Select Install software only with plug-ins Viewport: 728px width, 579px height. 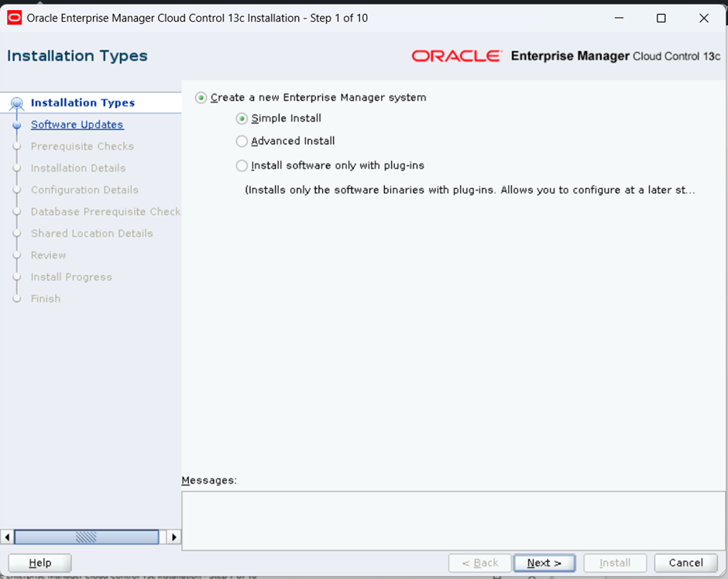(x=242, y=166)
